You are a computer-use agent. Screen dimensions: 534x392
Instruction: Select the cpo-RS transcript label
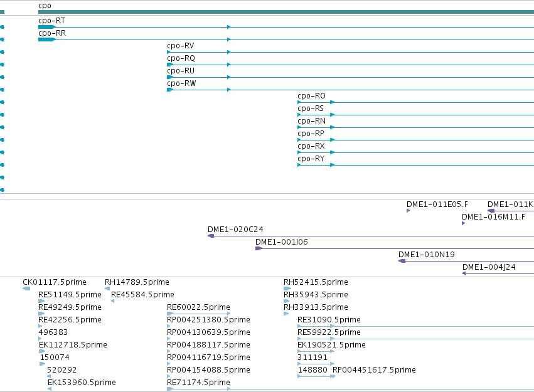click(x=310, y=109)
